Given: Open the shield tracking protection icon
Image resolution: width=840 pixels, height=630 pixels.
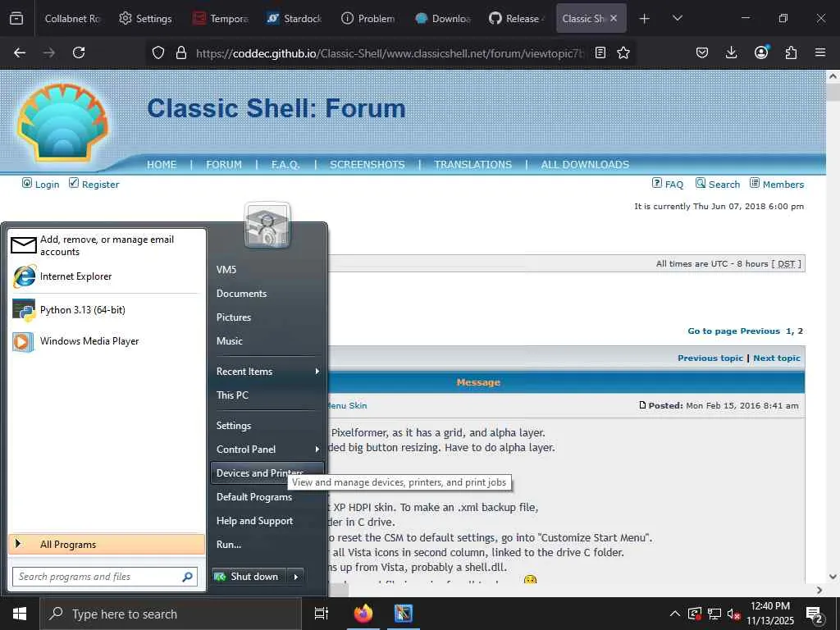Looking at the screenshot, I should coord(158,52).
